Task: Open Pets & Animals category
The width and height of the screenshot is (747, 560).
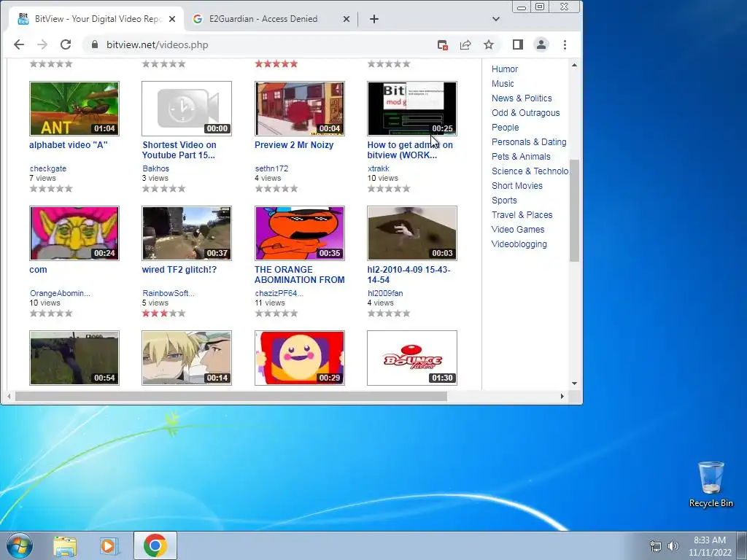Action: (521, 157)
